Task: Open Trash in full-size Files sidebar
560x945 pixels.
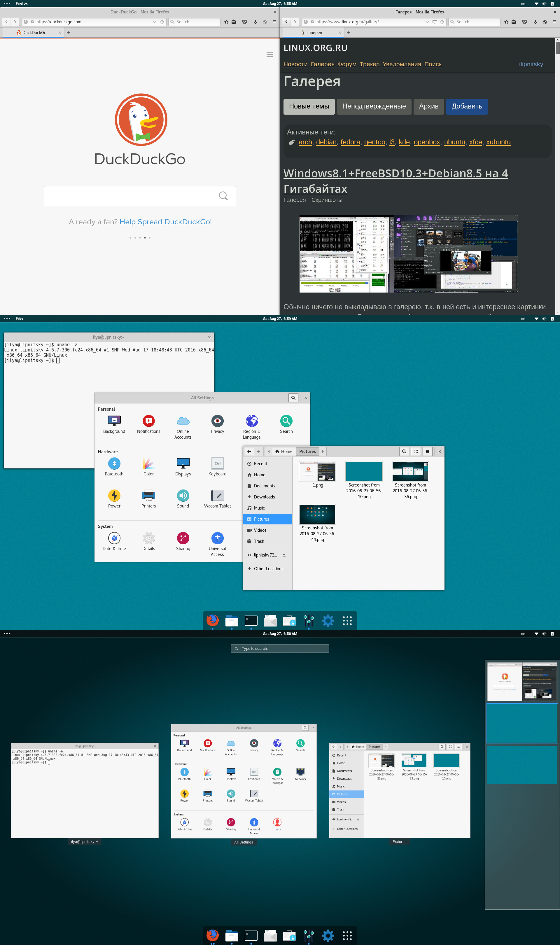Action: 267,541
